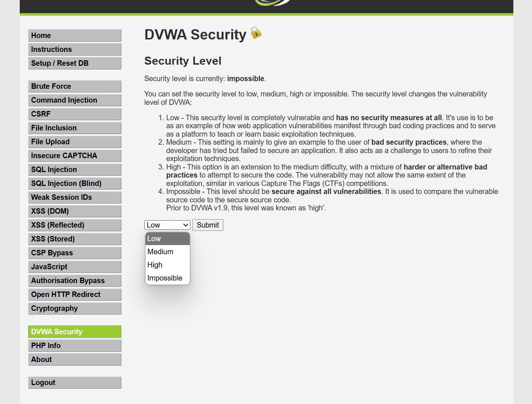
Task: Open the Home sidebar page
Action: [x=75, y=35]
